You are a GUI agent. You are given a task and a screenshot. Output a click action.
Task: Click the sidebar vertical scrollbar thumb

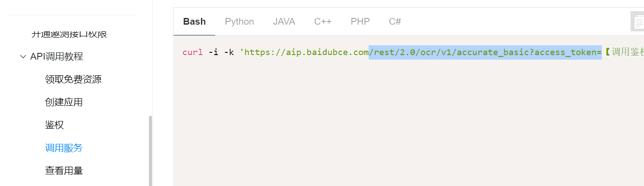150,150
